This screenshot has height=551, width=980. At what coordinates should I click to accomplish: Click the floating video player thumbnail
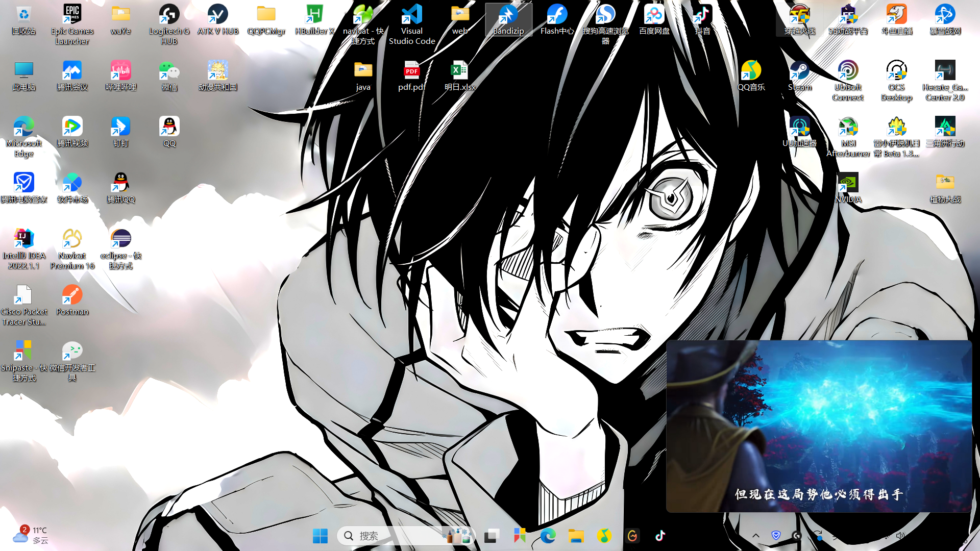click(x=819, y=426)
